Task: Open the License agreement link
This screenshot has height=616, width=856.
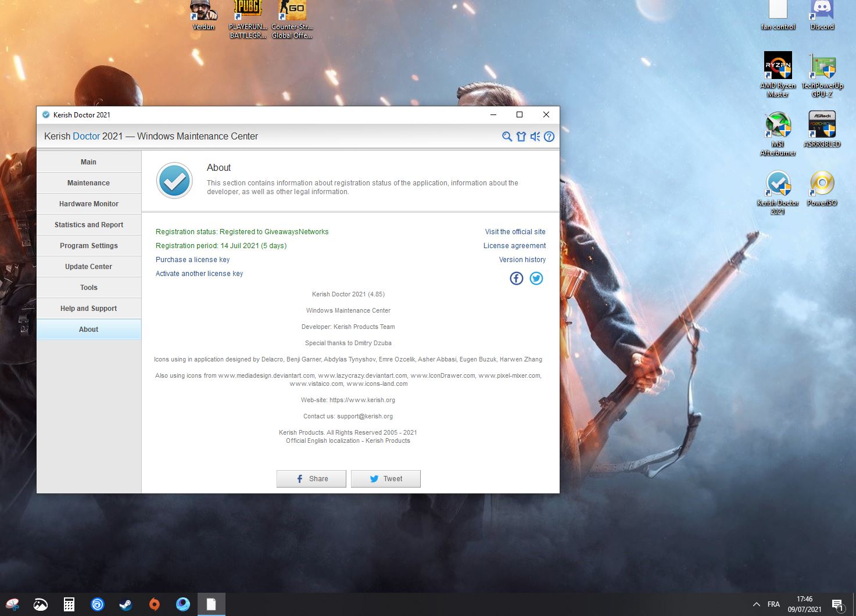Action: point(514,246)
